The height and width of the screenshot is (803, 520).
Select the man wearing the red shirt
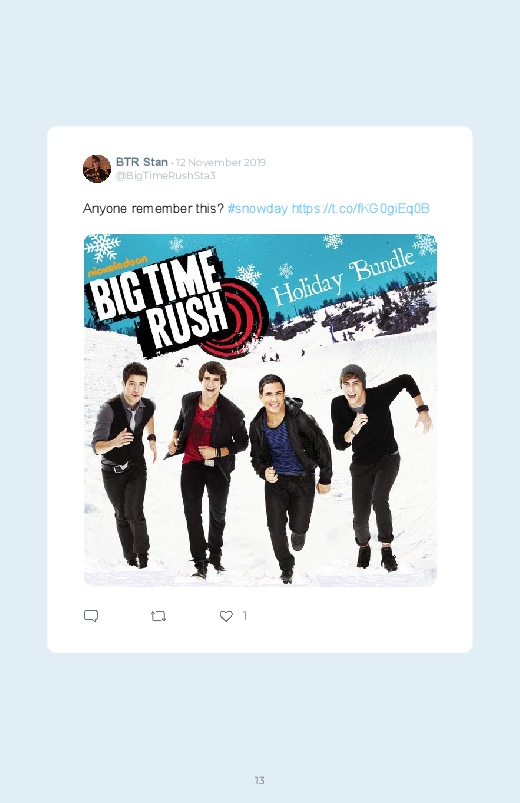click(207, 469)
